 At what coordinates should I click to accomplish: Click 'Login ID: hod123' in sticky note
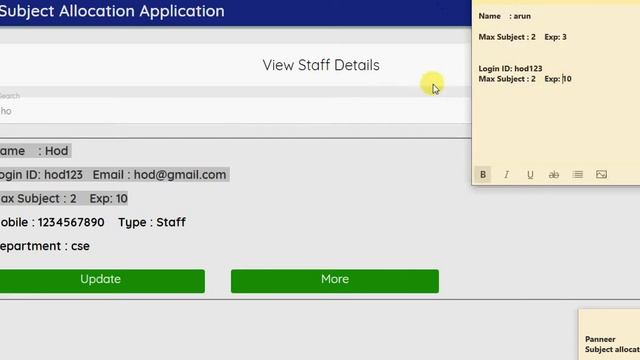(x=510, y=69)
